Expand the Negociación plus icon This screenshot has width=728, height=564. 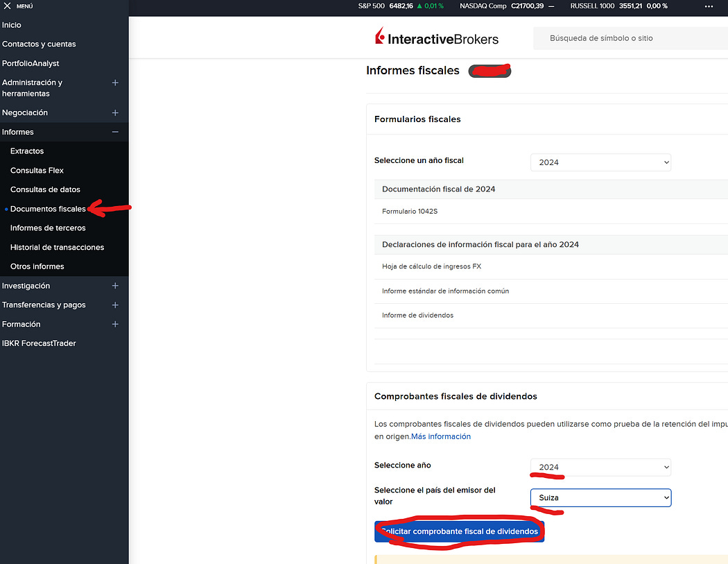[115, 113]
